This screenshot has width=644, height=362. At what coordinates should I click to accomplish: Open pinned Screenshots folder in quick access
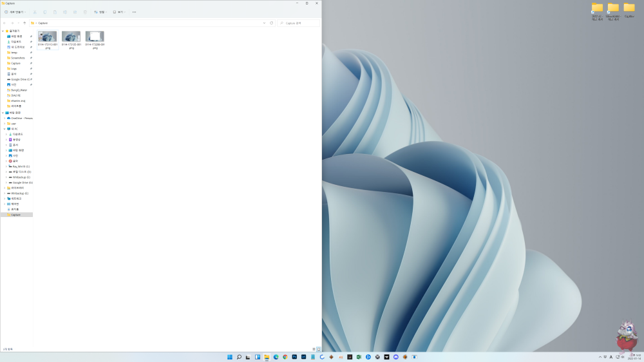[17, 58]
